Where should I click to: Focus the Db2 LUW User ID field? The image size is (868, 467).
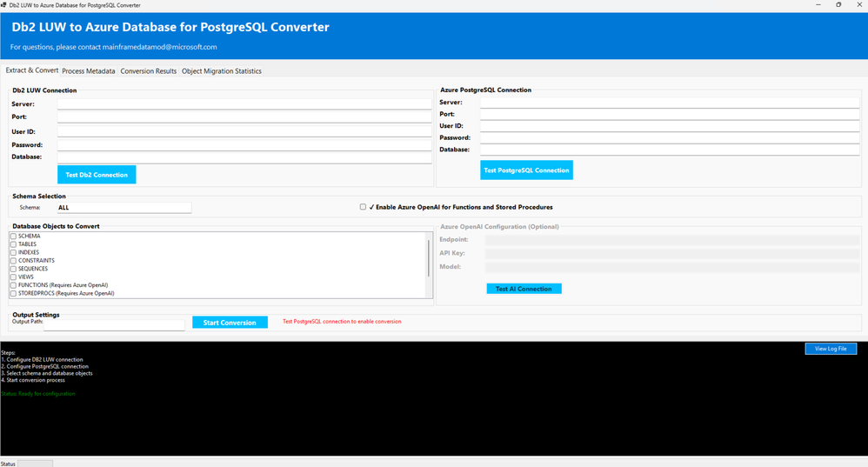(244, 131)
